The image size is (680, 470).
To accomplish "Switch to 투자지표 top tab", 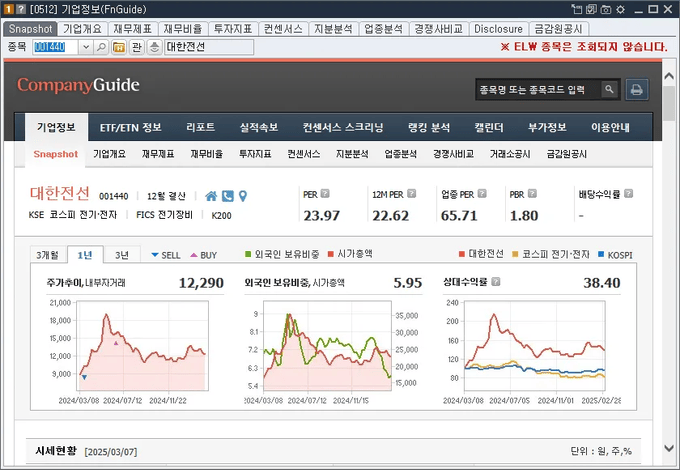I will pos(233,29).
